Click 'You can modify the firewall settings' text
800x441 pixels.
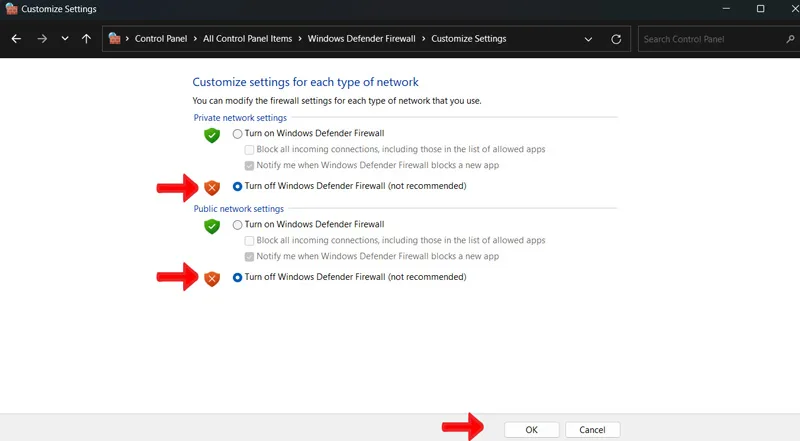point(337,101)
